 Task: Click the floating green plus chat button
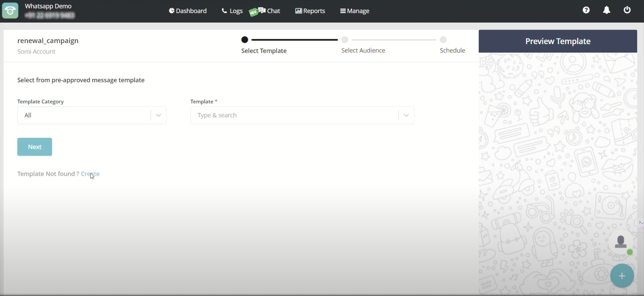tap(622, 276)
